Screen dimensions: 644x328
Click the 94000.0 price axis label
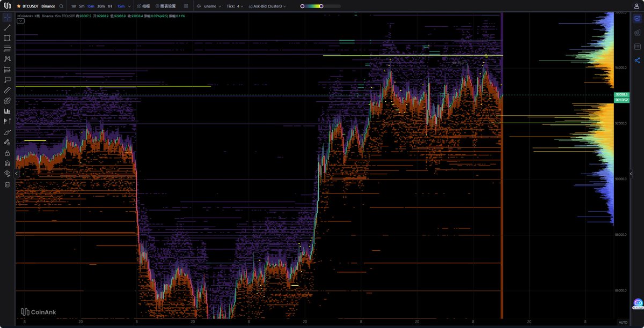621,68
